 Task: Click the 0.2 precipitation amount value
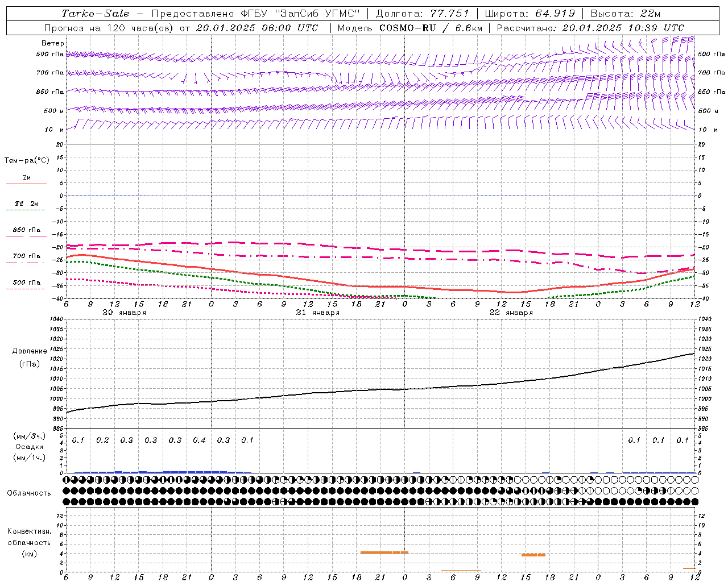pos(102,440)
